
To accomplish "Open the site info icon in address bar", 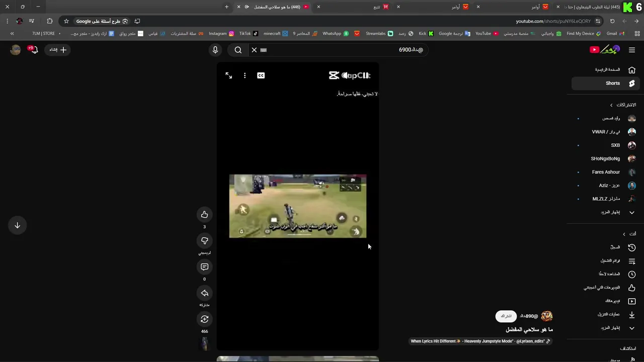I will [x=598, y=21].
